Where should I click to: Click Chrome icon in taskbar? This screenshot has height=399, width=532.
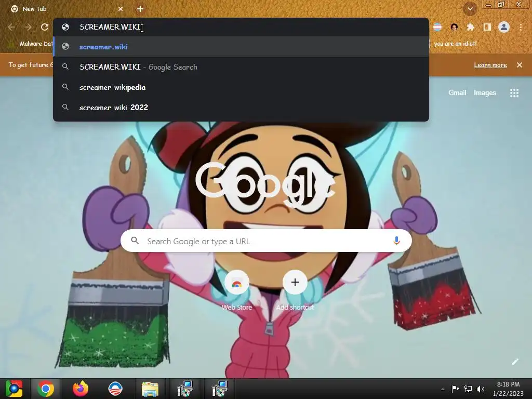pyautogui.click(x=46, y=389)
